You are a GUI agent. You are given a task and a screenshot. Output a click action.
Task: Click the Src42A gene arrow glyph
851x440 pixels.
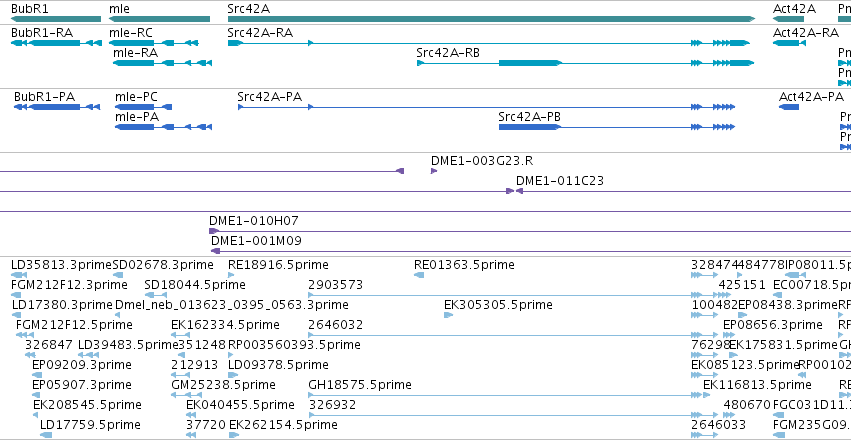[490, 19]
